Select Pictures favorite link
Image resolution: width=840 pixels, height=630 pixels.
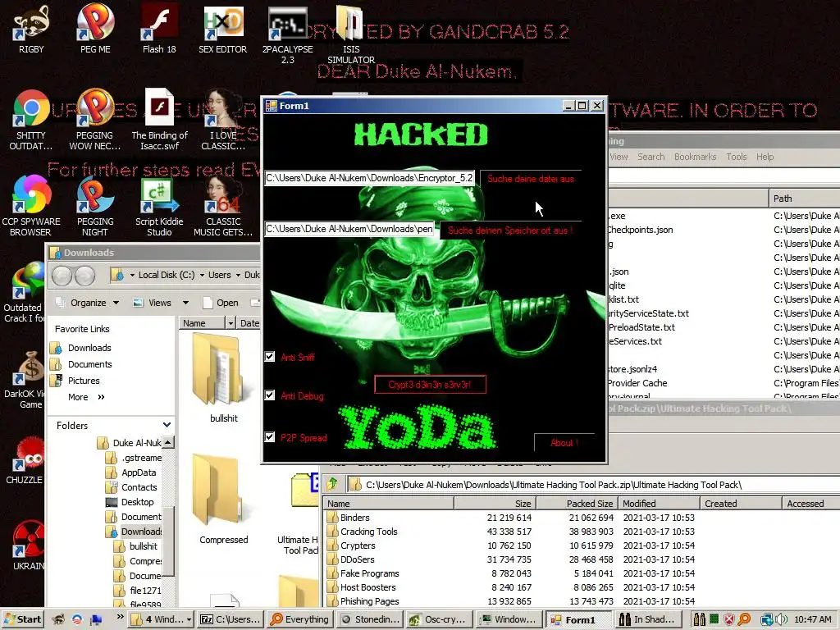(x=75, y=381)
